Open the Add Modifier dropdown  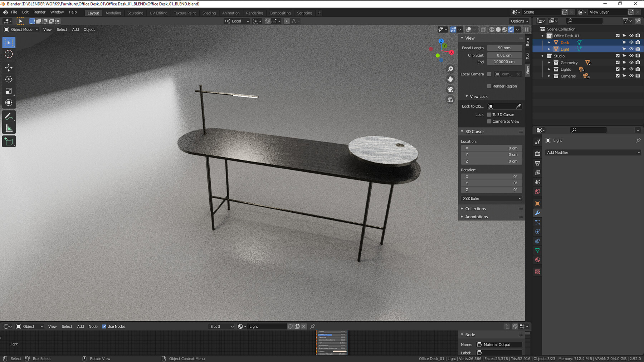[593, 152]
